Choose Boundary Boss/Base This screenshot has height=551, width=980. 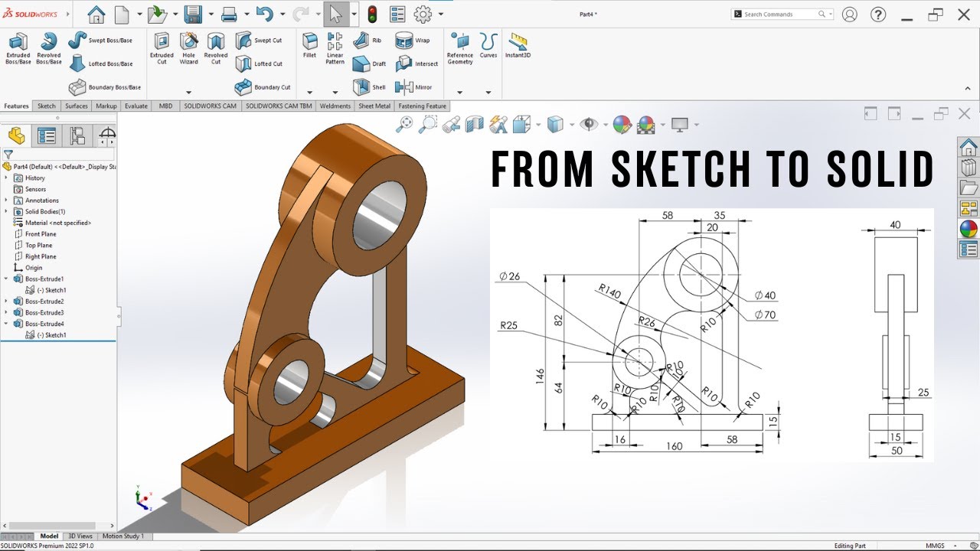pyautogui.click(x=105, y=87)
